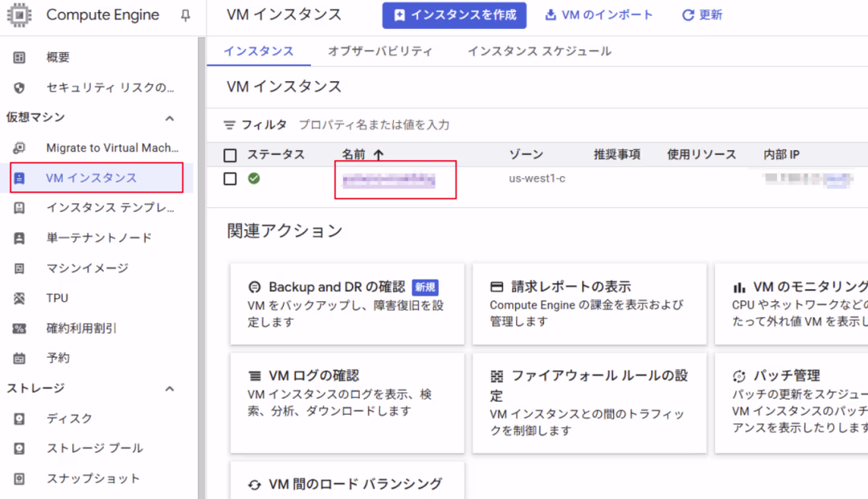The width and height of the screenshot is (868, 499).
Task: Pin Compute Engine using the pin icon
Action: (x=186, y=15)
